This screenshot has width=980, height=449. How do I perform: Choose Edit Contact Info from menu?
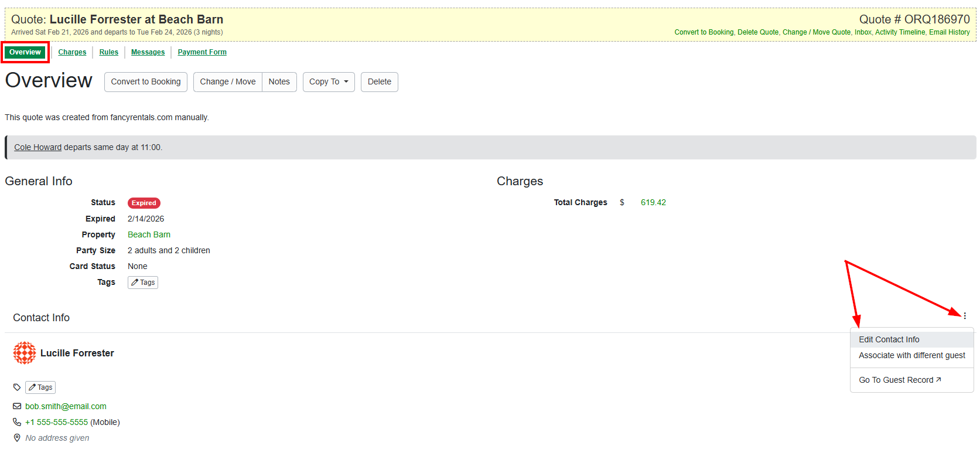[911, 339]
